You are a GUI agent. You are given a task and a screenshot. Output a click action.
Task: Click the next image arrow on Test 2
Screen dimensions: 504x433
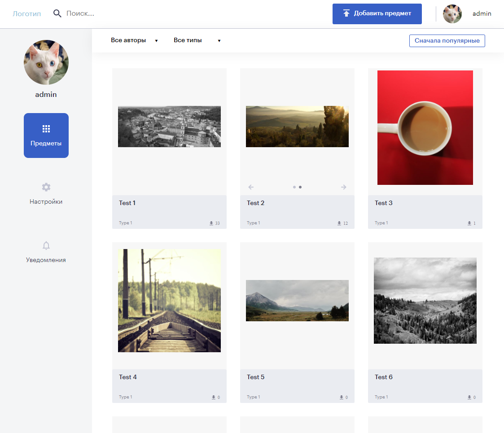pyautogui.click(x=344, y=187)
